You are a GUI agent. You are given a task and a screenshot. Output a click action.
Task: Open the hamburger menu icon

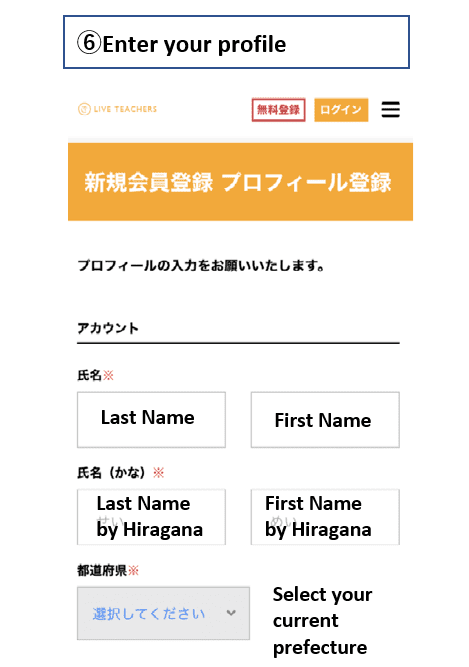pos(390,109)
